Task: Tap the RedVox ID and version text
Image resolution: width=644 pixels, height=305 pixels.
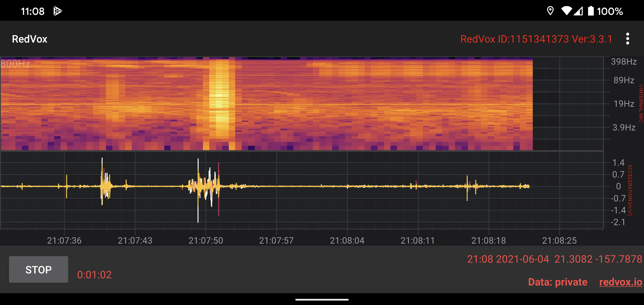Action: [536, 39]
